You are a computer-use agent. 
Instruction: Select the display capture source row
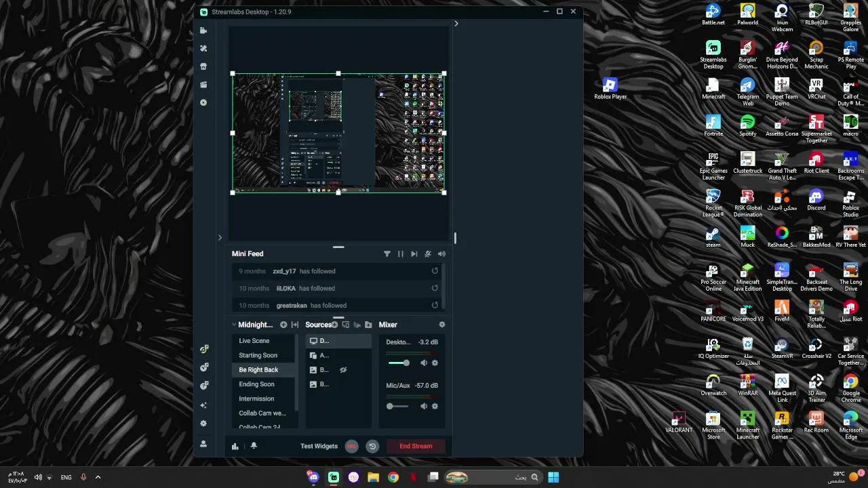[338, 341]
